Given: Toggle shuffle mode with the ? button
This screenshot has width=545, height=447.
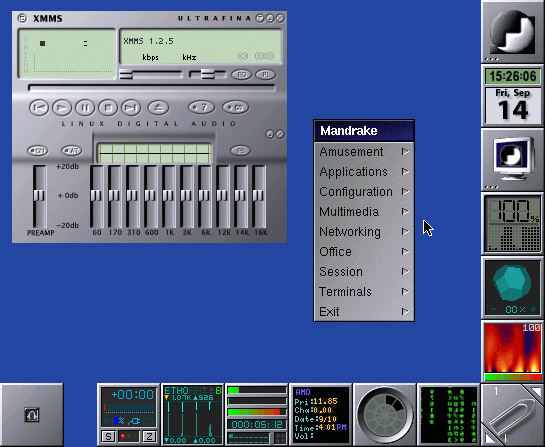Looking at the screenshot, I should tap(201, 108).
